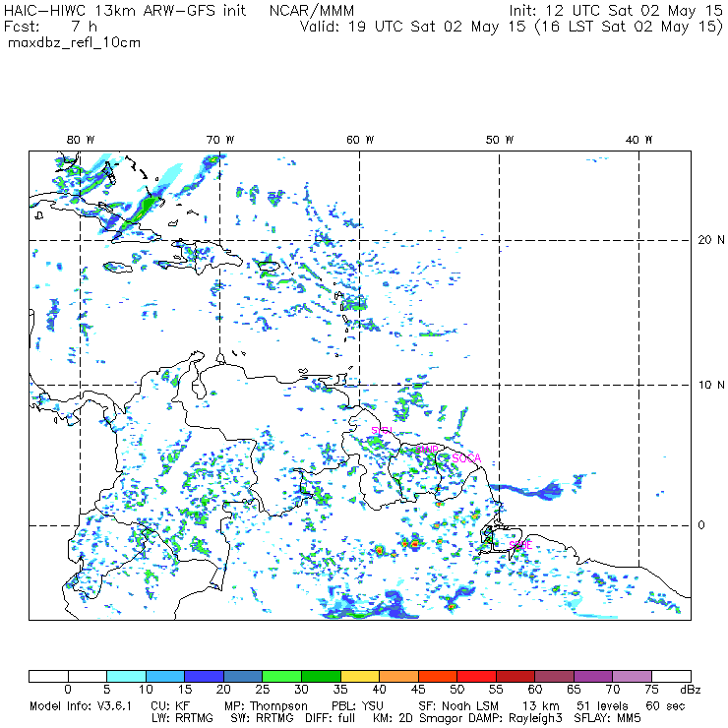Click the '50' tick label on colorbar
The width and height of the screenshot is (728, 728).
pos(456,690)
